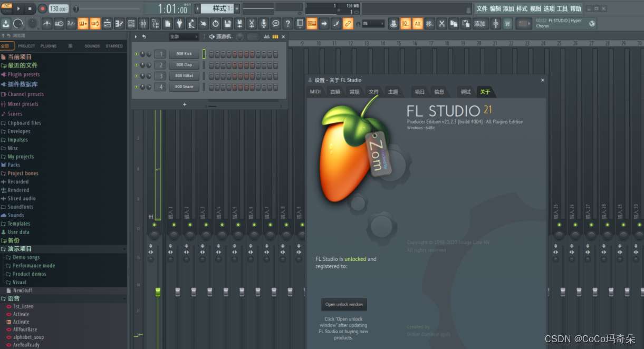Image resolution: width=644 pixels, height=349 pixels.
Task: Mute the 808 Snare channel green light
Action: tap(137, 86)
